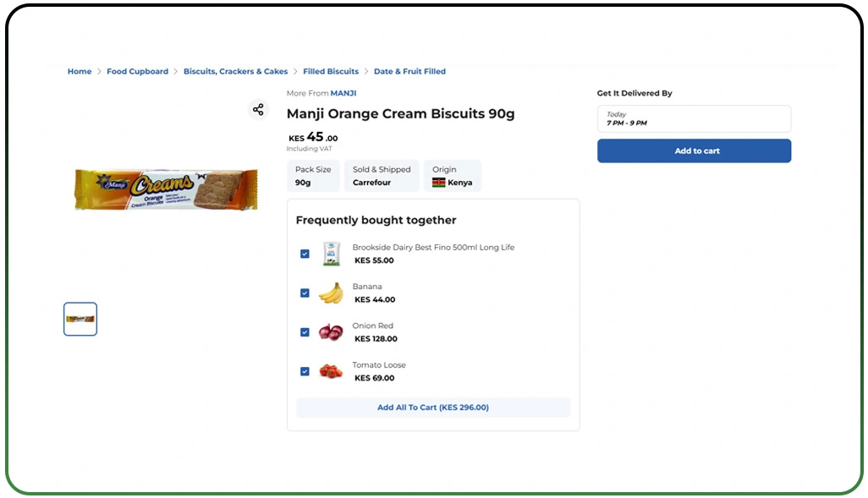Image resolution: width=868 pixels, height=498 pixels.
Task: Select the biscuit product thumbnail
Action: coord(80,319)
